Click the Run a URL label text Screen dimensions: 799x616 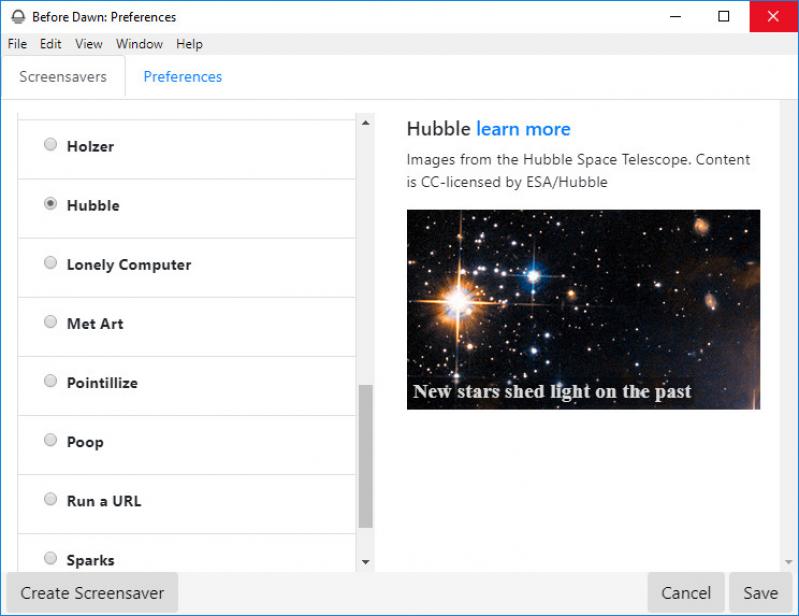click(x=104, y=501)
